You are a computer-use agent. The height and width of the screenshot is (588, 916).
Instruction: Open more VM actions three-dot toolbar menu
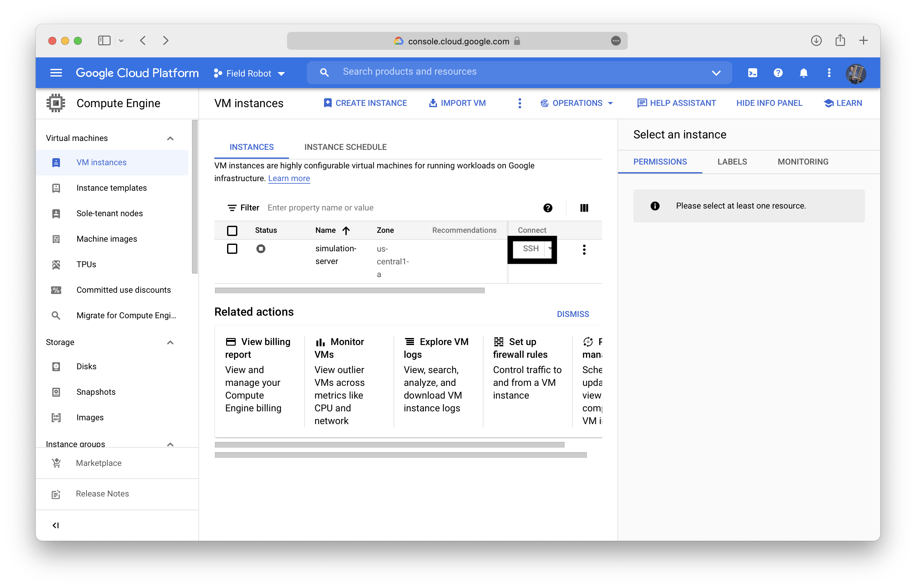pyautogui.click(x=519, y=103)
